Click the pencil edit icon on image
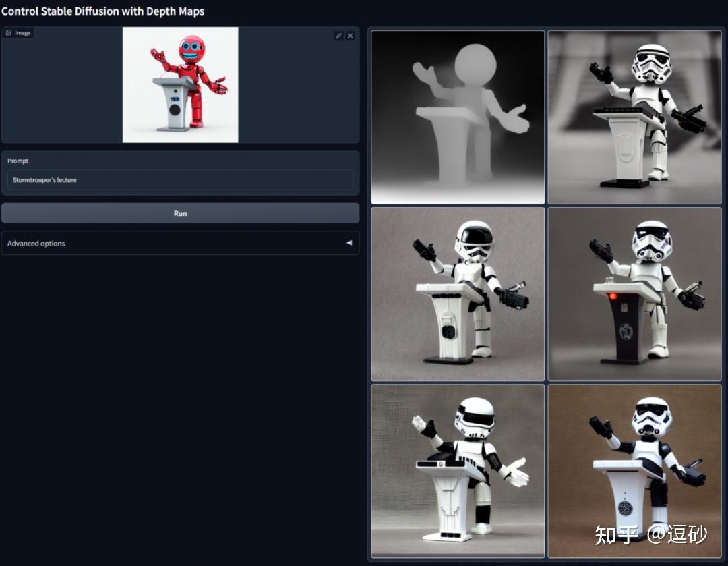 [339, 36]
